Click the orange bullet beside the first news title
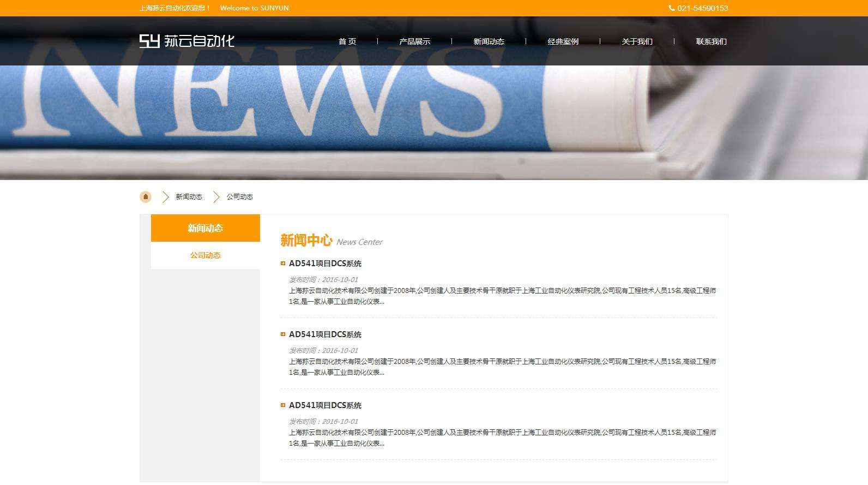The width and height of the screenshot is (868, 485). [x=283, y=264]
